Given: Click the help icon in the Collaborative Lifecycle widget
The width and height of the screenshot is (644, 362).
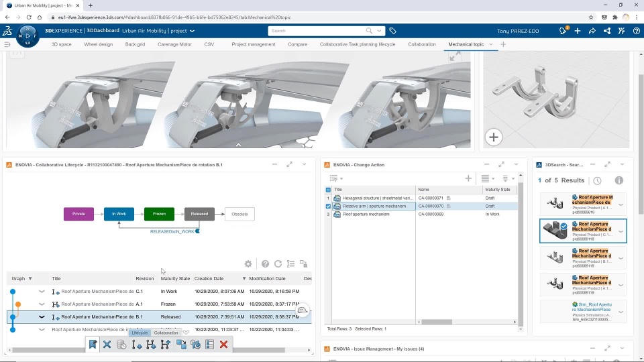Looking at the screenshot, I should point(266,263).
